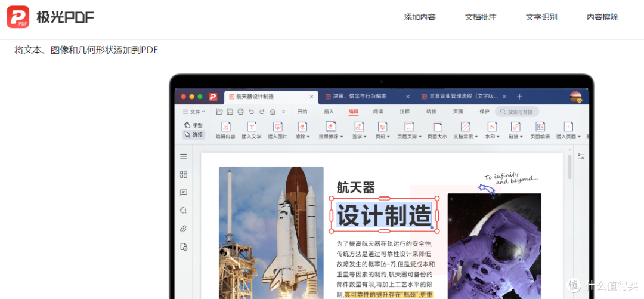Switch to the 决策、信念与行为偏差 tab
Viewport: 644px width, 299px height.
[360, 97]
